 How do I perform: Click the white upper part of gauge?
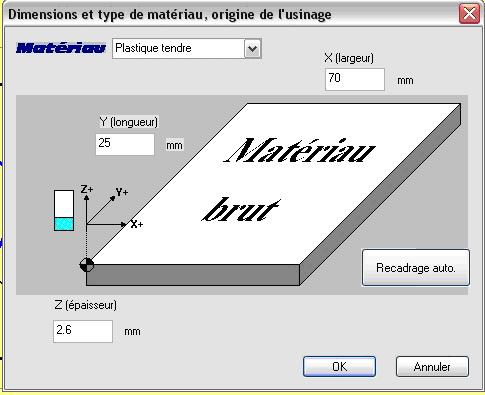click(x=64, y=204)
